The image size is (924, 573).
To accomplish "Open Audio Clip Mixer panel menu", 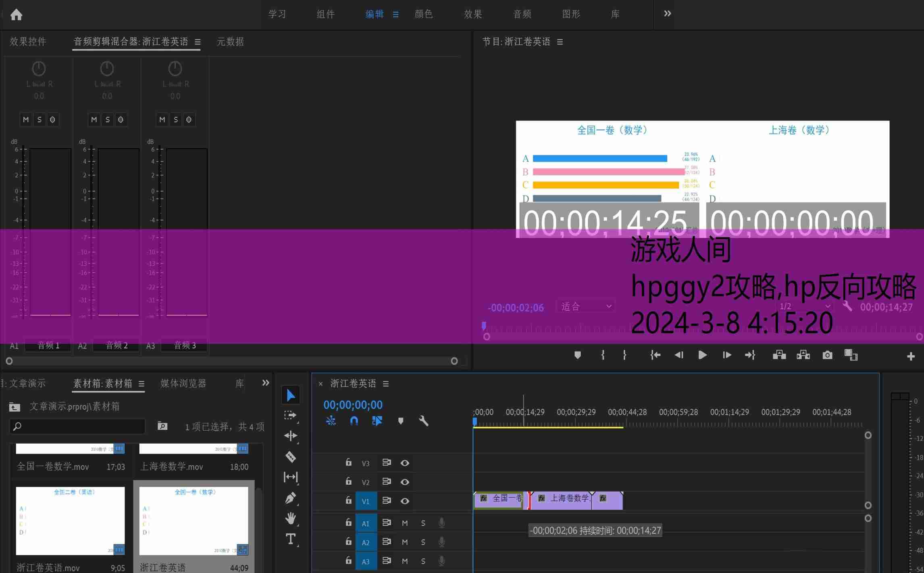I will coord(198,42).
